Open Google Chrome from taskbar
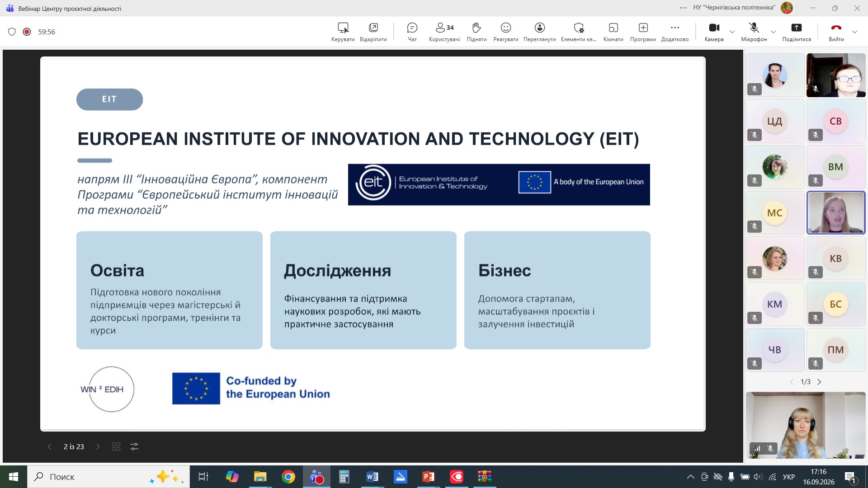 coord(288,477)
